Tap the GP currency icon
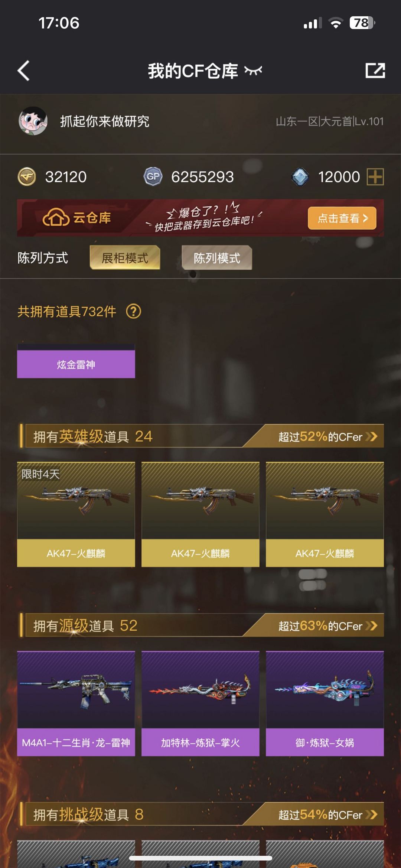This screenshot has width=401, height=868. point(153,176)
